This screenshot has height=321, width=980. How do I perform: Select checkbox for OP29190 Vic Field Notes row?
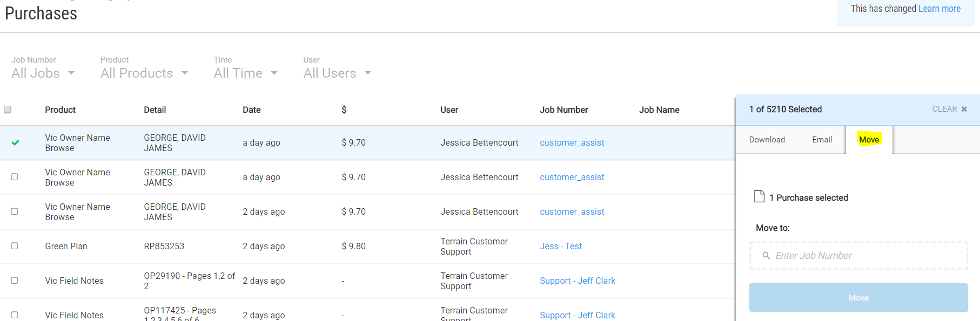click(x=15, y=281)
